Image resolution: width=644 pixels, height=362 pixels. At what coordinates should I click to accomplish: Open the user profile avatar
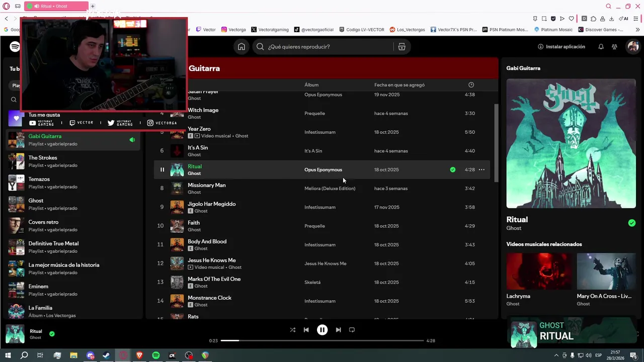click(x=632, y=47)
